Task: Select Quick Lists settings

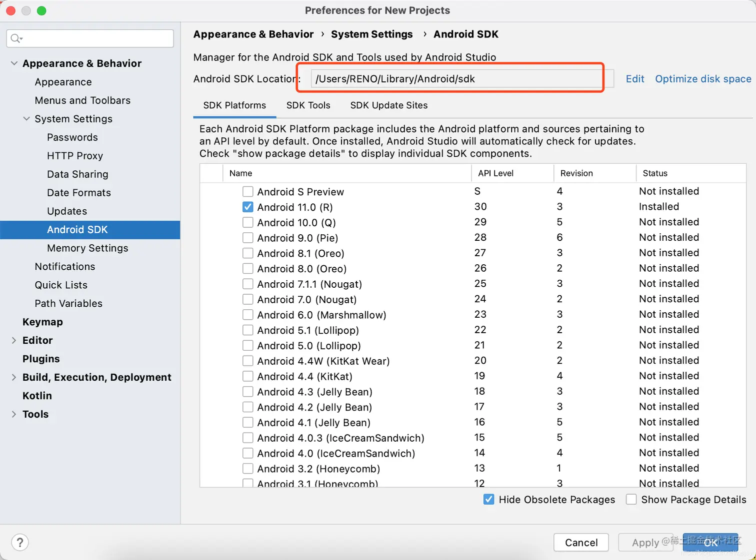Action: pos(61,285)
